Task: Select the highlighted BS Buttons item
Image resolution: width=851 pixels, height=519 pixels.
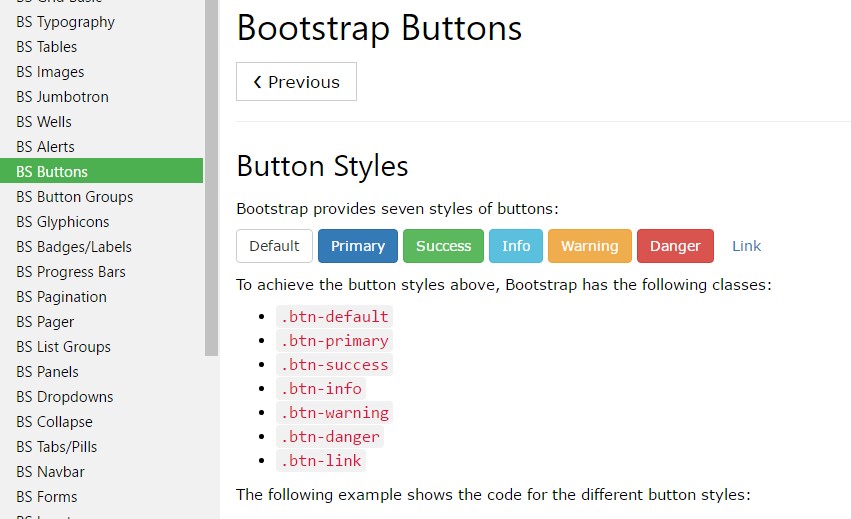Action: tap(101, 170)
